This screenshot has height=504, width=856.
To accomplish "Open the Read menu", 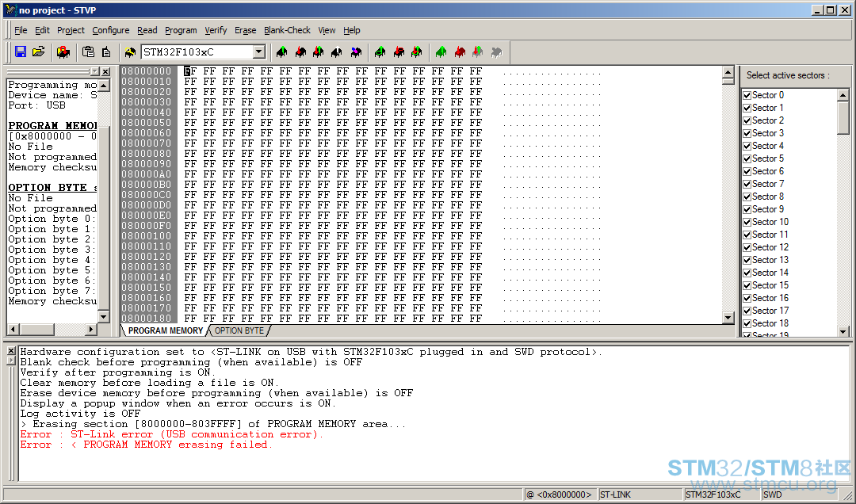I will click(x=147, y=30).
